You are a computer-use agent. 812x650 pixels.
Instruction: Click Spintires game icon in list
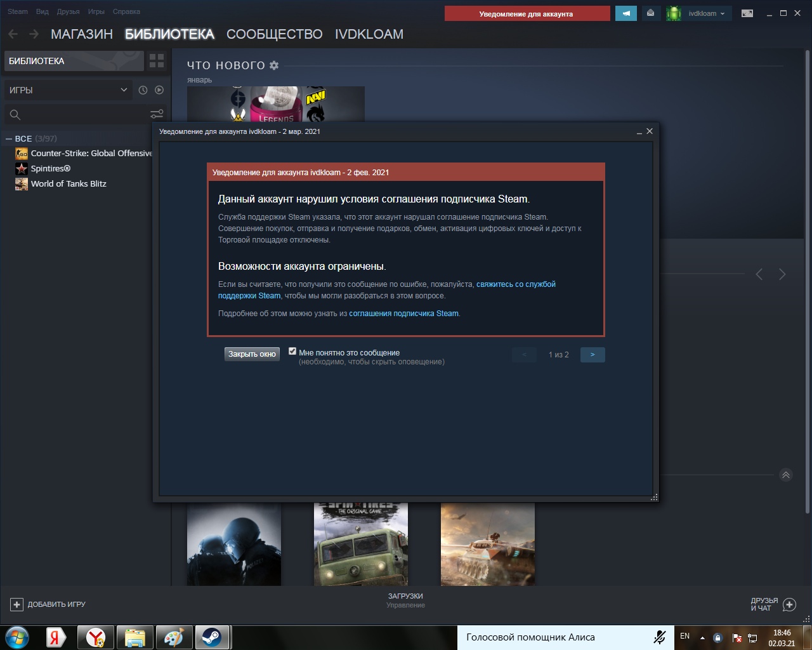pos(22,169)
